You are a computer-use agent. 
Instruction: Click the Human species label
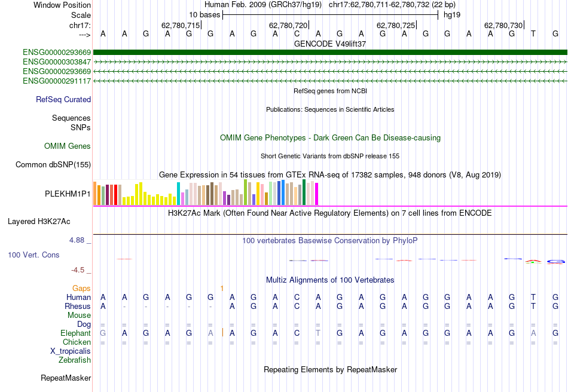coord(78,297)
